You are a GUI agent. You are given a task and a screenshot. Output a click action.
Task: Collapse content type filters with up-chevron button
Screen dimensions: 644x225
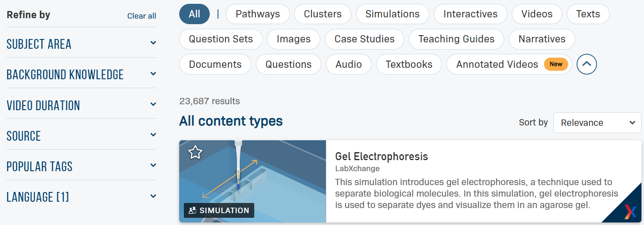click(x=587, y=64)
